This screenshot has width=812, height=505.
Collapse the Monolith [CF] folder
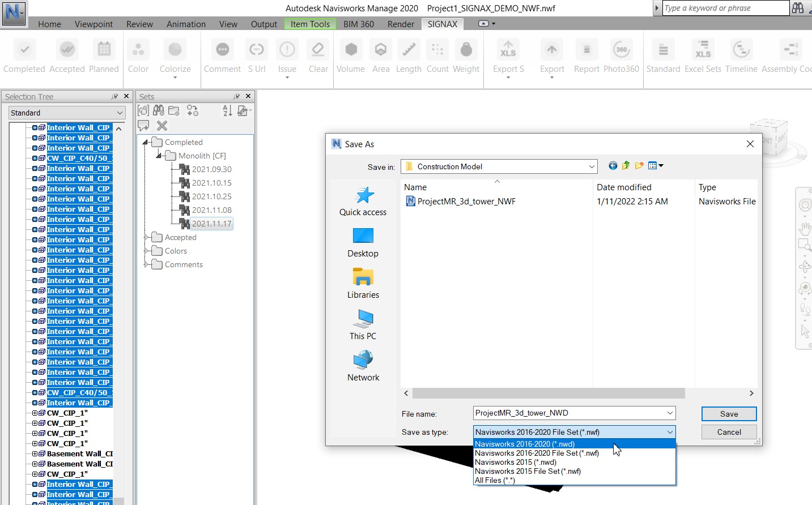[x=159, y=156]
